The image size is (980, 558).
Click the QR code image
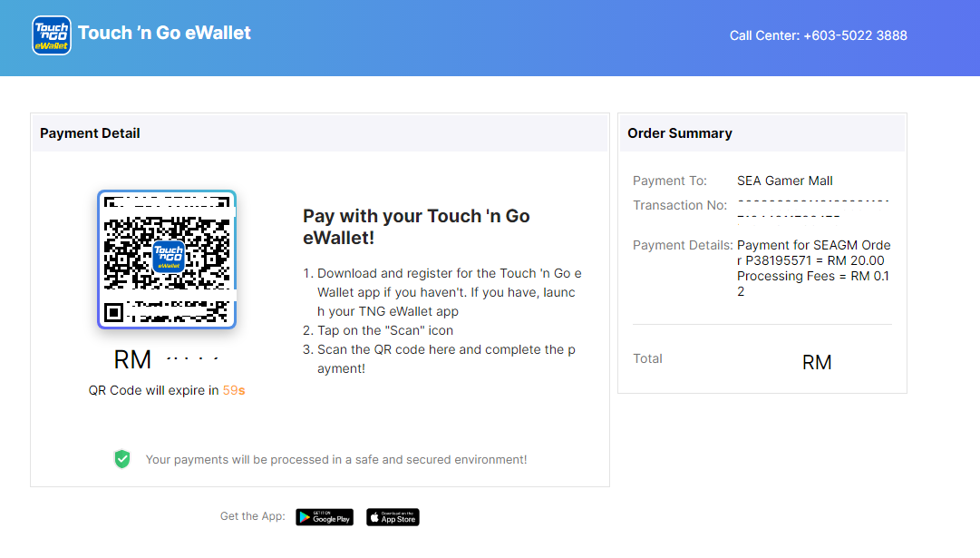click(x=167, y=259)
